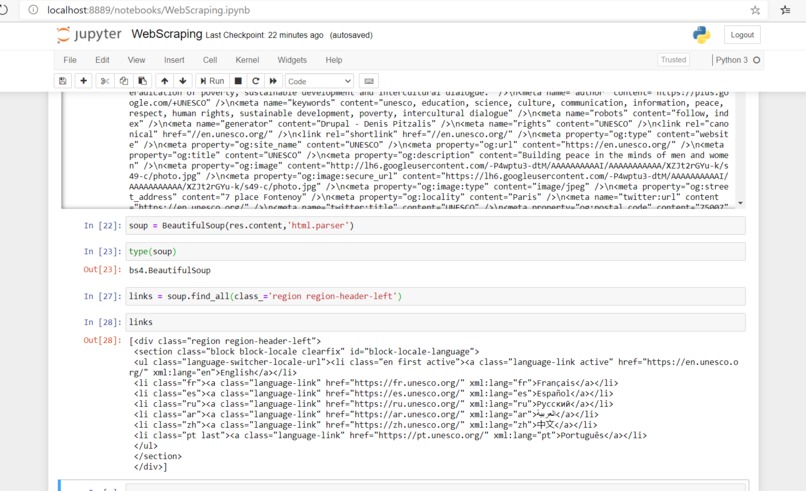Reload the page with the refresh icon

[x=4, y=10]
